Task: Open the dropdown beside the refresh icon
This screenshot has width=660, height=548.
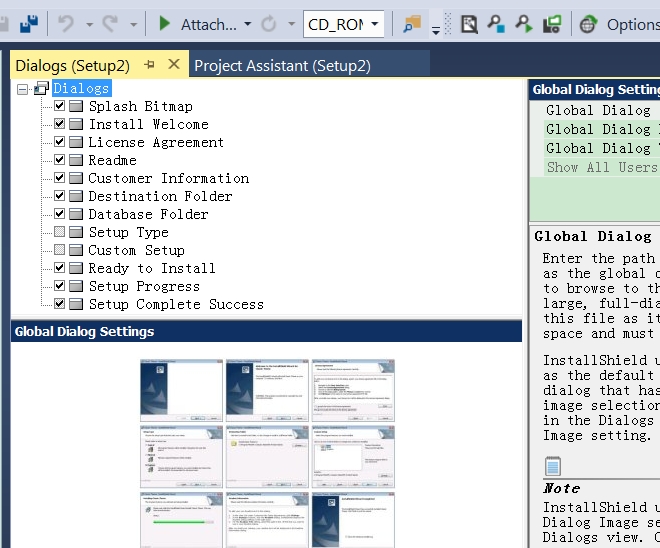Action: 291,24
